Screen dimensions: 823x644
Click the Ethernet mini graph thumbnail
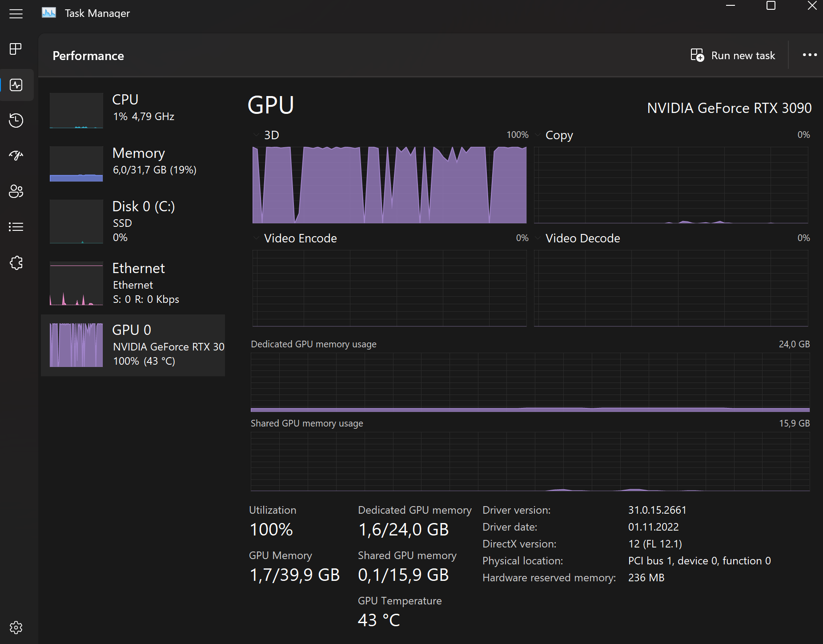[x=76, y=283]
